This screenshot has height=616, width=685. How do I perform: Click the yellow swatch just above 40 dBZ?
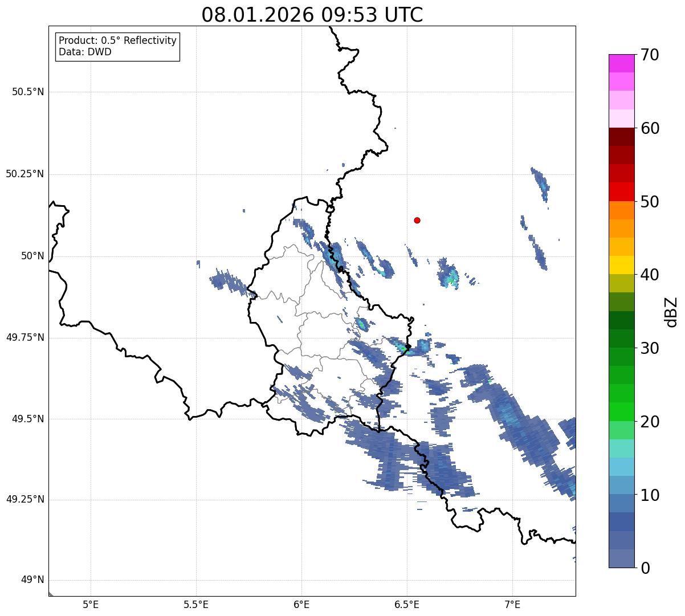click(621, 265)
